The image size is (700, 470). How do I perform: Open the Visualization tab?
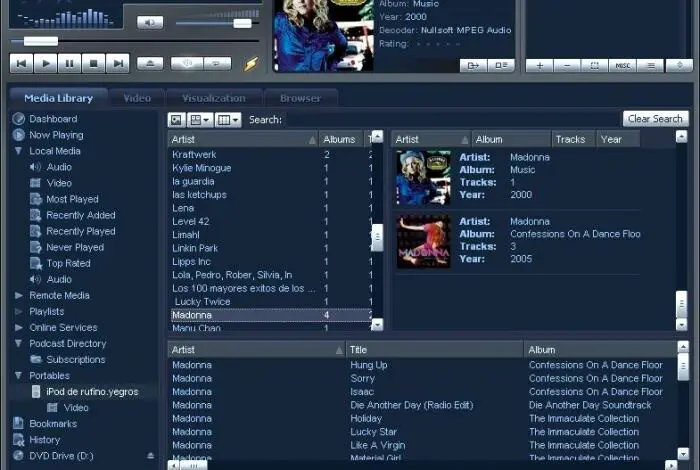pyautogui.click(x=214, y=98)
